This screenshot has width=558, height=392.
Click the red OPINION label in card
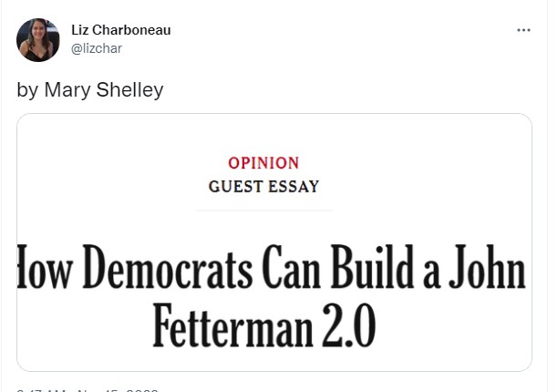[x=263, y=163]
